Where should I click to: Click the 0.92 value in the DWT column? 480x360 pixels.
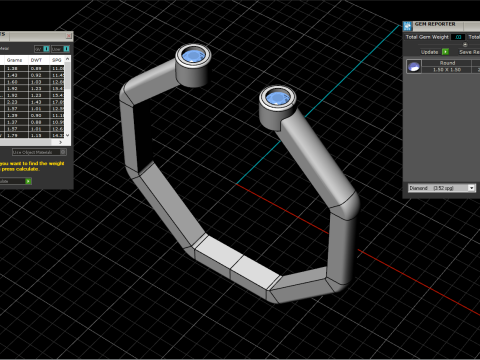[36, 75]
